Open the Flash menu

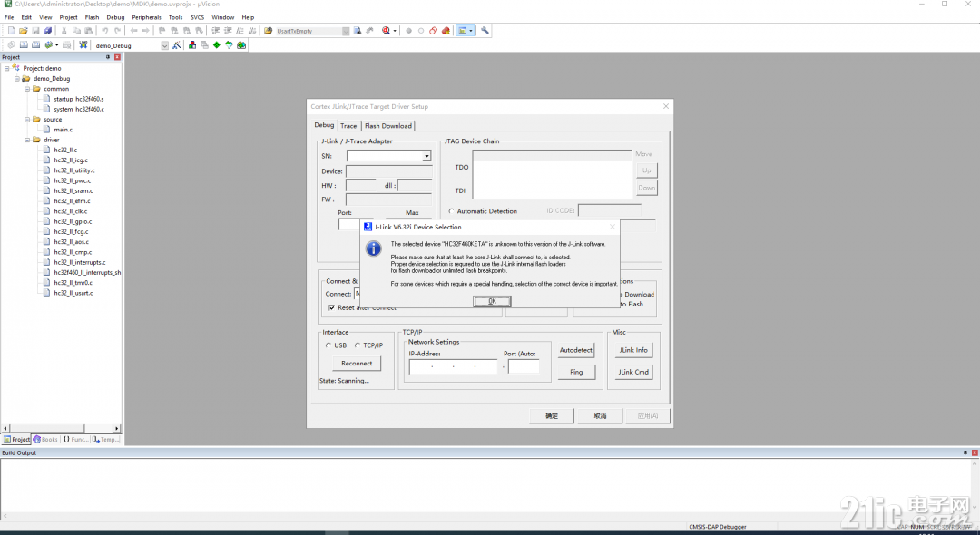pos(92,17)
